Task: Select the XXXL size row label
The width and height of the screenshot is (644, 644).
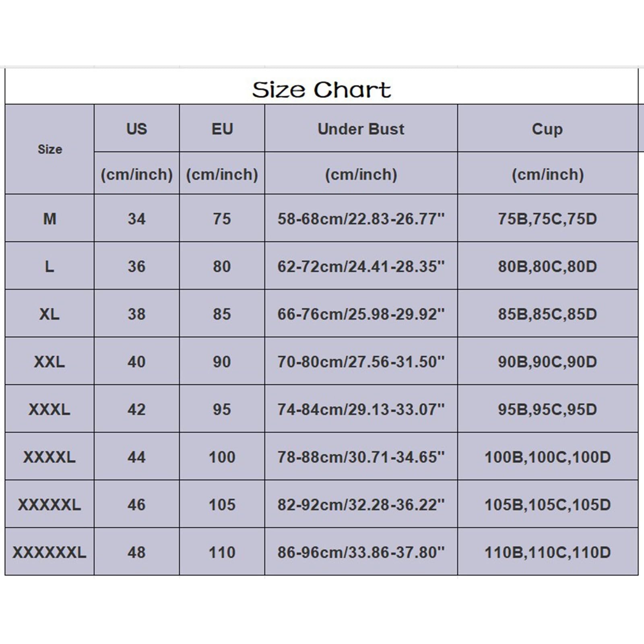Action: coord(50,409)
